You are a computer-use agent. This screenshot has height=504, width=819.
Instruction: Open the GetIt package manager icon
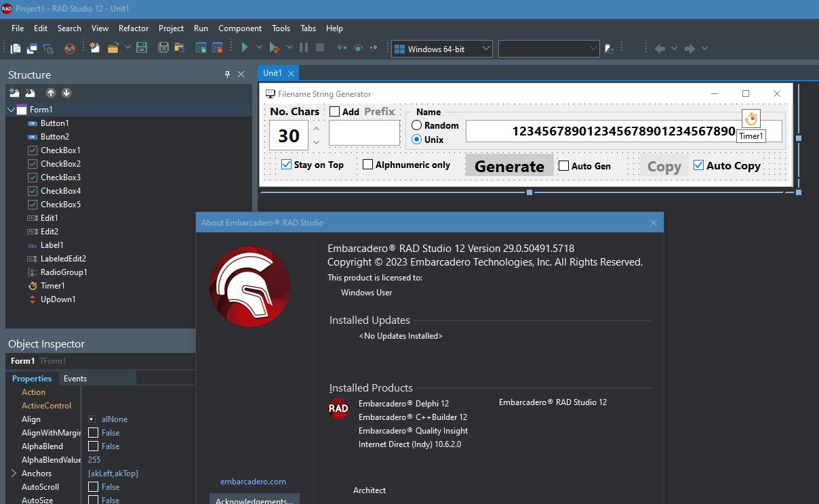click(70, 48)
